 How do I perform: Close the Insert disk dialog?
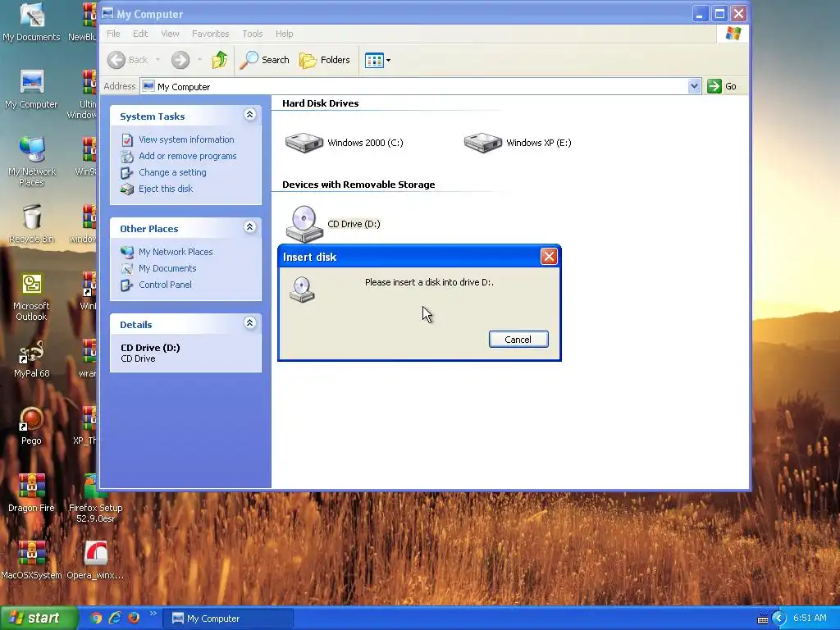549,257
